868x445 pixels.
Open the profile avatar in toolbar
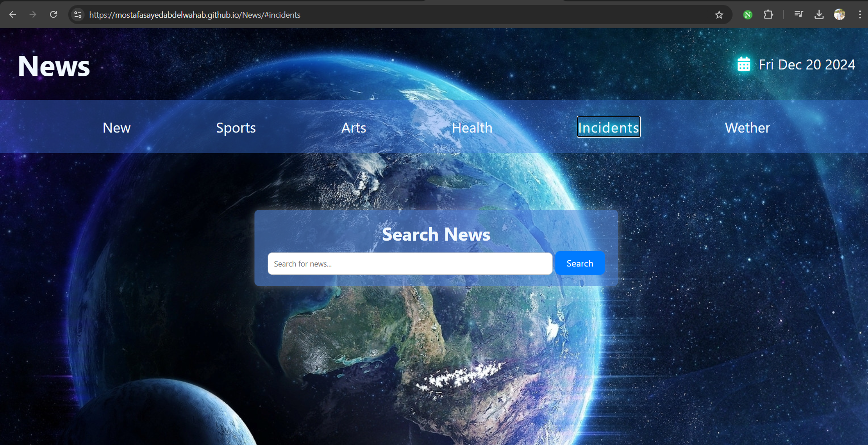pos(839,15)
